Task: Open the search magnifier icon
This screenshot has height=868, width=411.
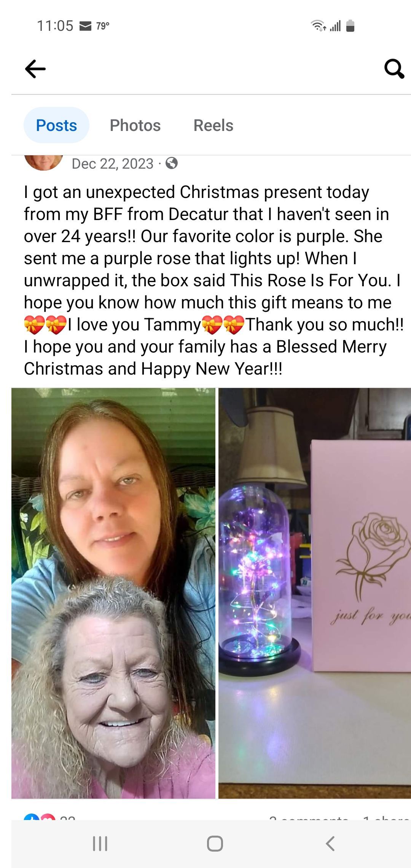Action: (394, 69)
